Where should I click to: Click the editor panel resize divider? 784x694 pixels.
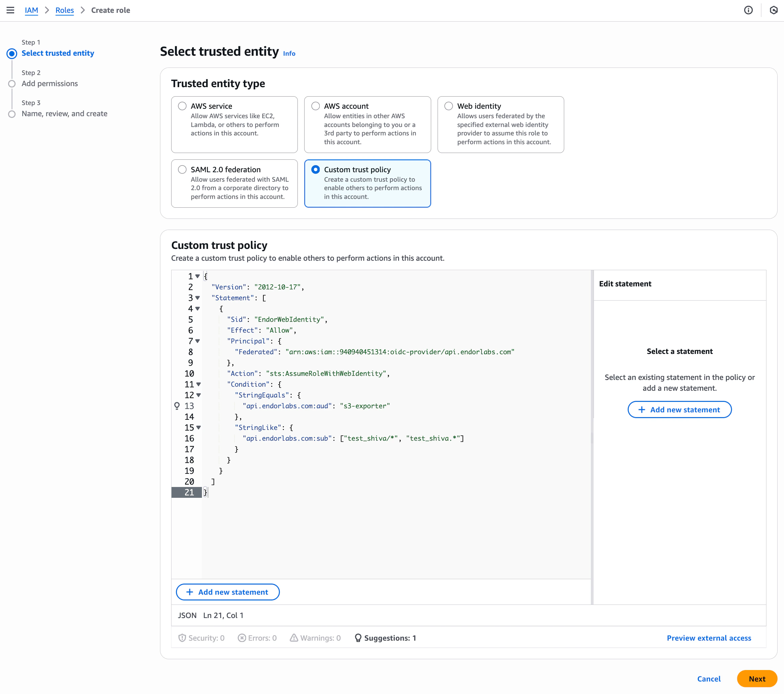click(592, 438)
